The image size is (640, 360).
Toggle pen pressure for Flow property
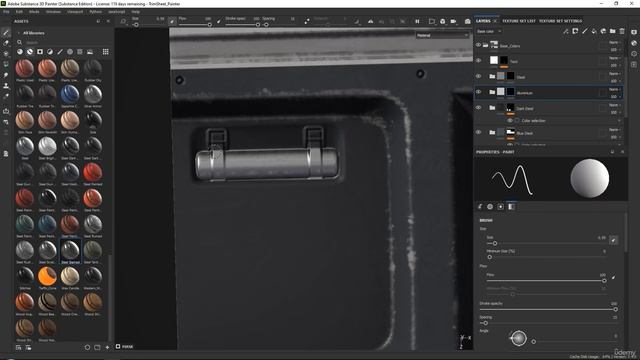pyautogui.click(x=613, y=277)
